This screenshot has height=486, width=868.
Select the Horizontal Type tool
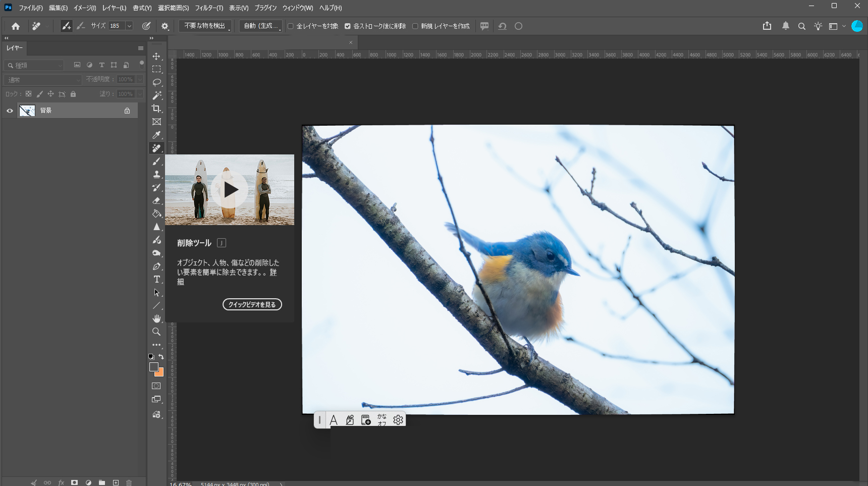[157, 279]
